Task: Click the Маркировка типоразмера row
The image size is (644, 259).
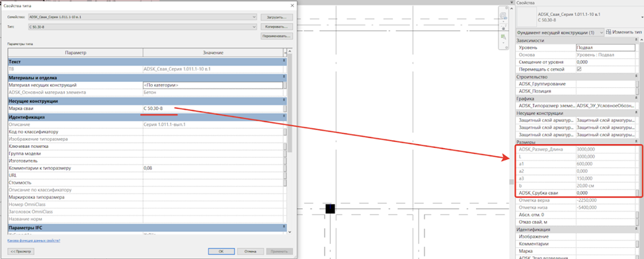Action: (x=147, y=198)
